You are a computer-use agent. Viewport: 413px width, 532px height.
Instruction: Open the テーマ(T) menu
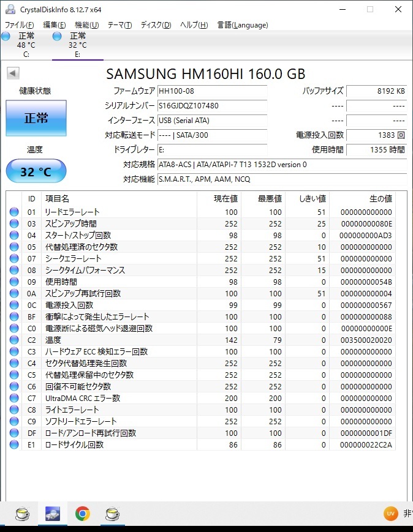[119, 25]
